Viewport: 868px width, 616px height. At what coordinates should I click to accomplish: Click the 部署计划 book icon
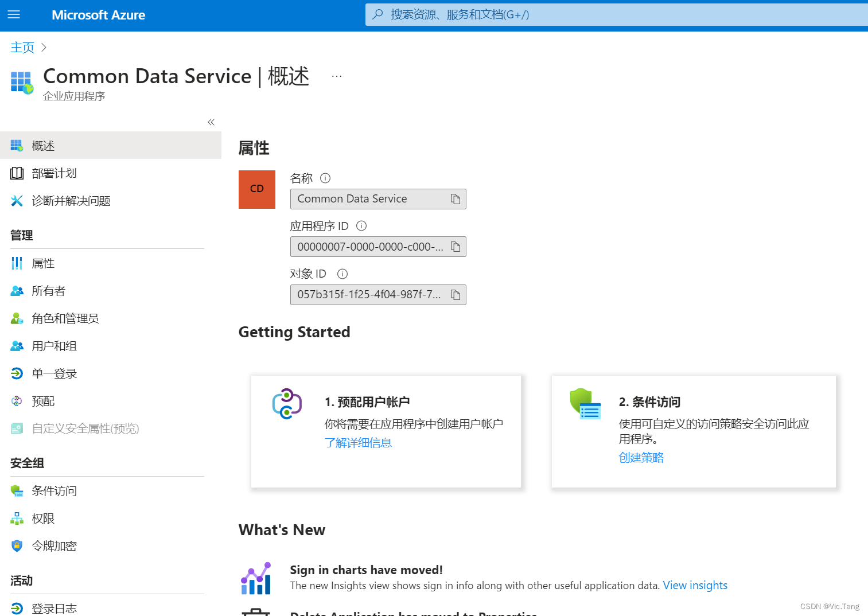point(17,173)
